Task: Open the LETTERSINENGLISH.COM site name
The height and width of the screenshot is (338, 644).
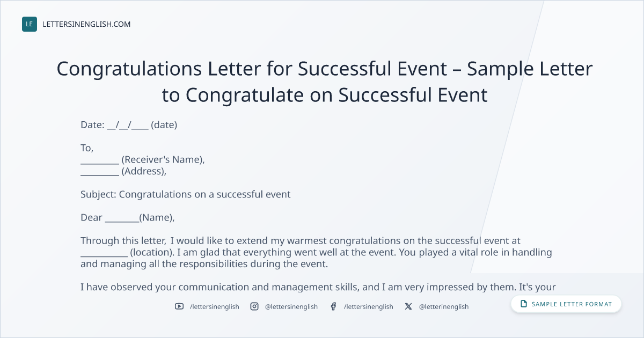Action: coord(86,24)
